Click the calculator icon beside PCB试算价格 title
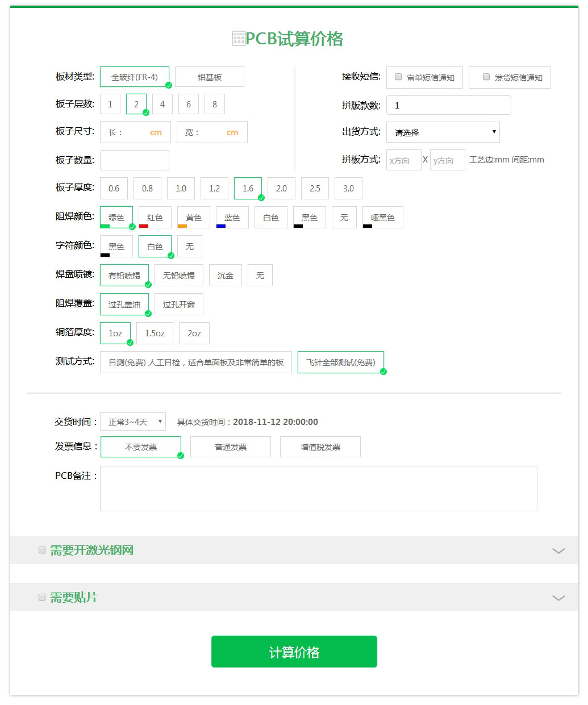The height and width of the screenshot is (705, 588). click(239, 39)
